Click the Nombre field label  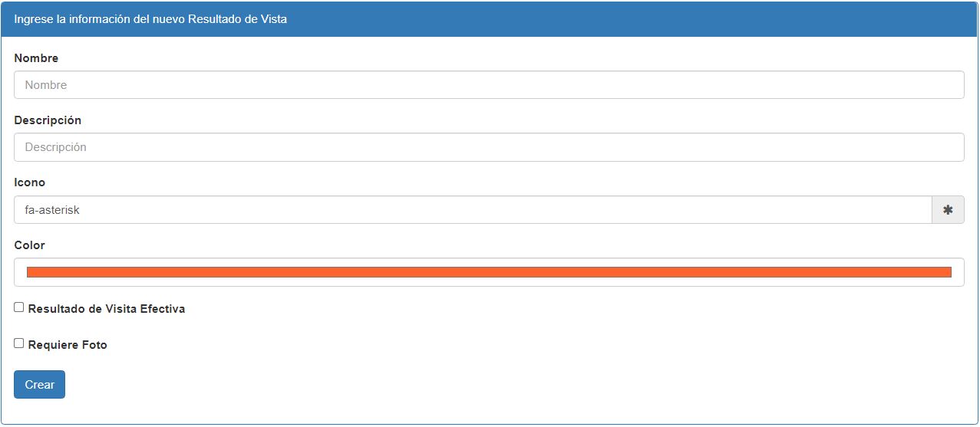click(x=36, y=58)
